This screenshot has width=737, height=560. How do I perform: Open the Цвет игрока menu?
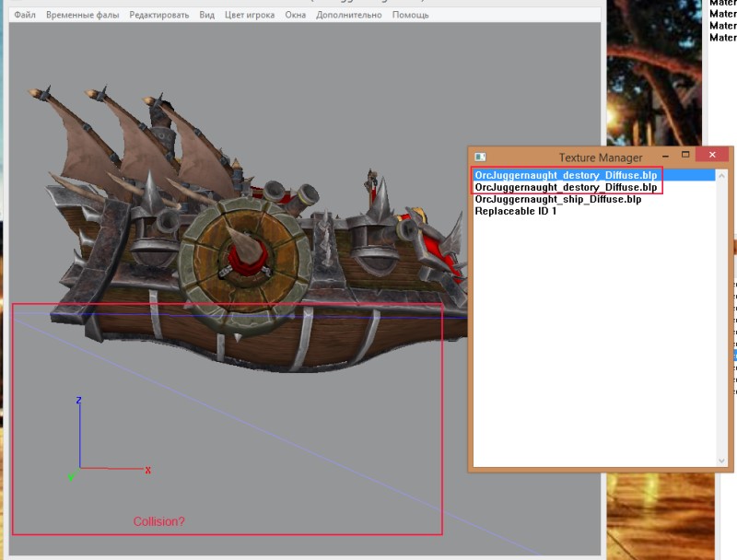coord(250,15)
